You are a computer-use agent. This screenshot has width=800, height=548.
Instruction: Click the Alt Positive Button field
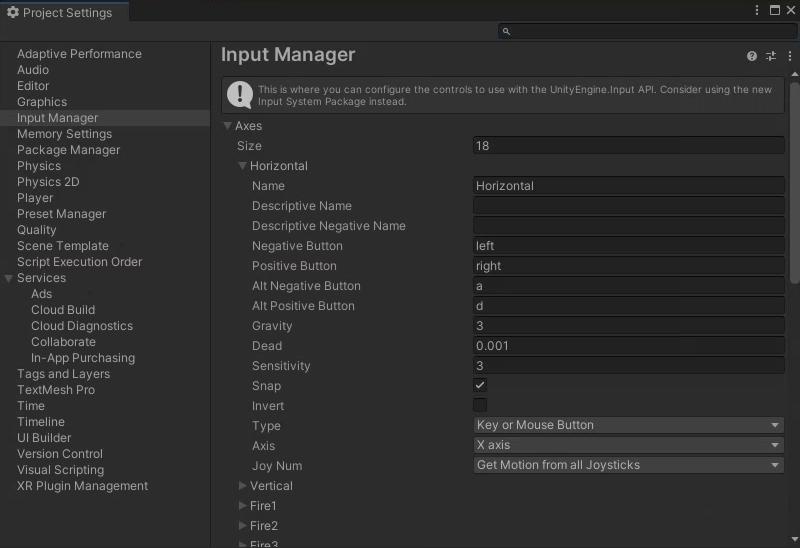click(x=629, y=306)
